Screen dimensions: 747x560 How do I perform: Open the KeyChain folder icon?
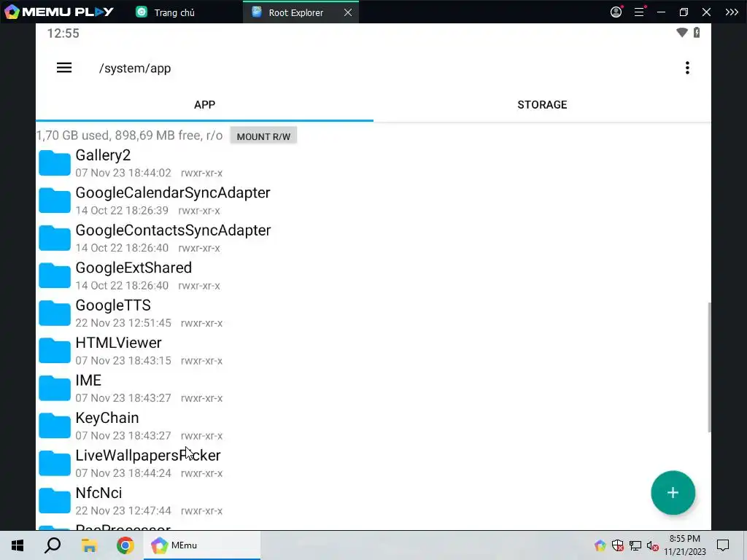pyautogui.click(x=54, y=426)
